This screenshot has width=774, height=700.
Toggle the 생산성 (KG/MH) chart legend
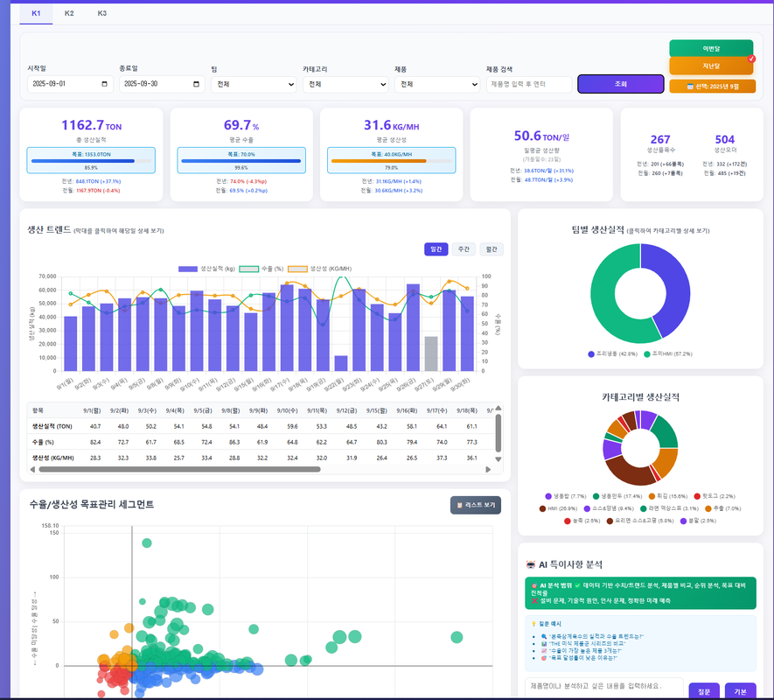pos(320,269)
